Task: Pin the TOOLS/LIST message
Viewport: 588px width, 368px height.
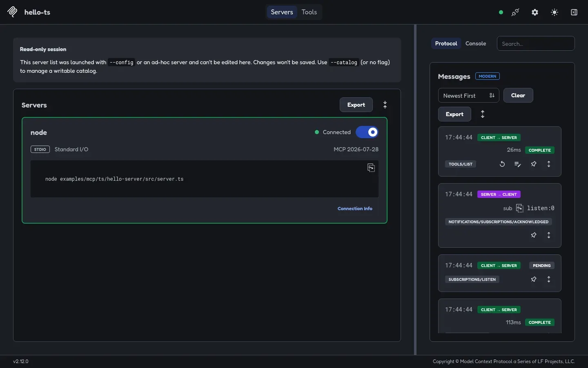Action: pyautogui.click(x=534, y=164)
